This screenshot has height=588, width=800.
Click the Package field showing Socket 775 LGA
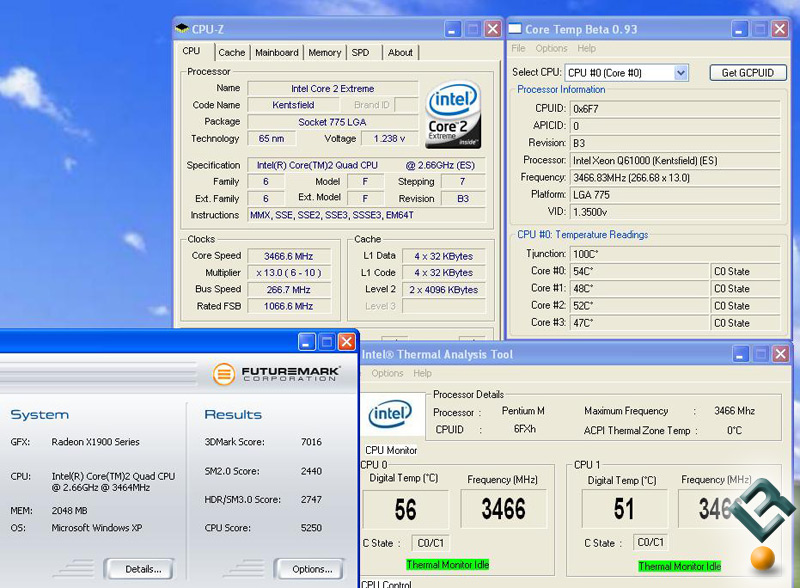point(333,122)
